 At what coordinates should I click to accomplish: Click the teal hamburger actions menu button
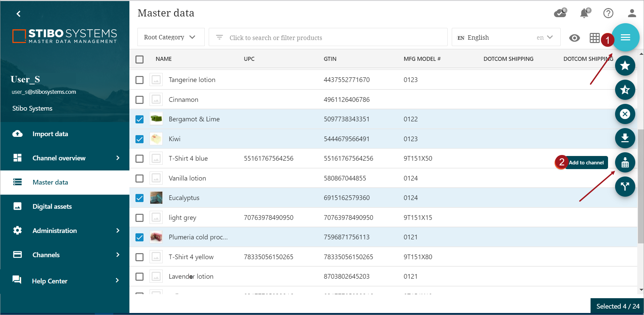pyautogui.click(x=625, y=37)
